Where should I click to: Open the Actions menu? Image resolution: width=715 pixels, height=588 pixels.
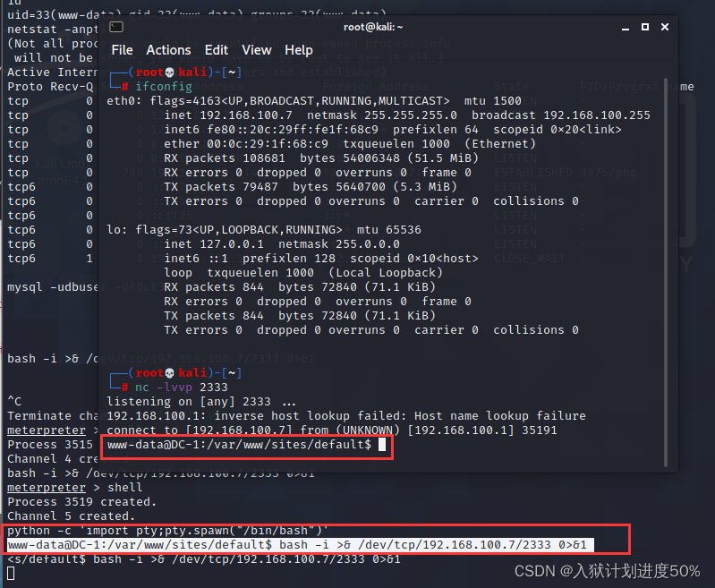168,50
